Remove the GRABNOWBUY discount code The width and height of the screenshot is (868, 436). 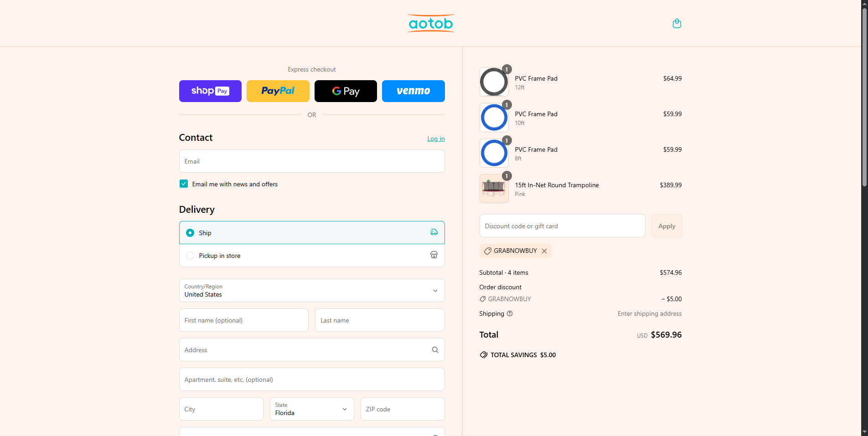point(544,251)
